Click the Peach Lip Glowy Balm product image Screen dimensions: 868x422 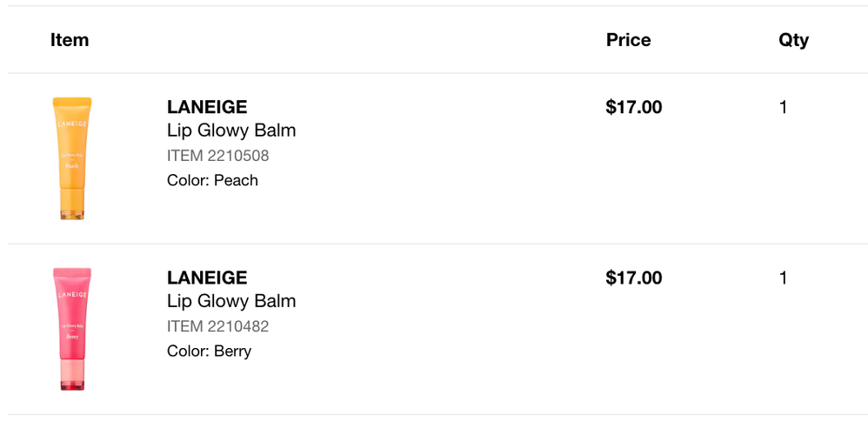pyautogui.click(x=72, y=157)
